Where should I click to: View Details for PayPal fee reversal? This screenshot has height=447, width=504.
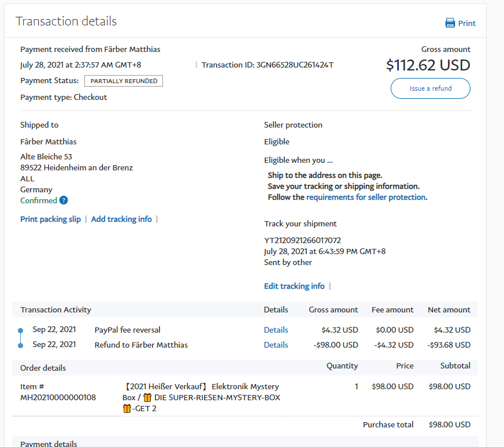point(276,330)
